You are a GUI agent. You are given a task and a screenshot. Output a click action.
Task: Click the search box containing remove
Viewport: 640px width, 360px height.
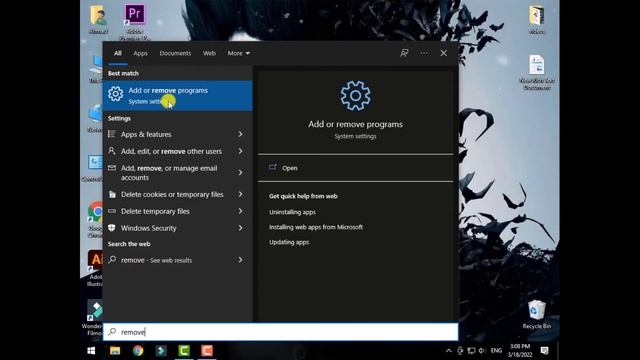pyautogui.click(x=280, y=332)
